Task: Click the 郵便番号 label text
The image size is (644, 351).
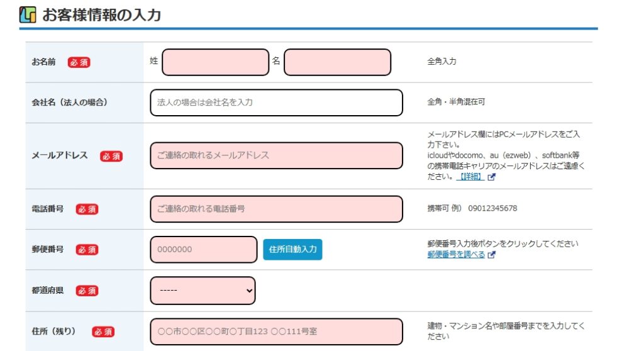Action: (x=48, y=250)
